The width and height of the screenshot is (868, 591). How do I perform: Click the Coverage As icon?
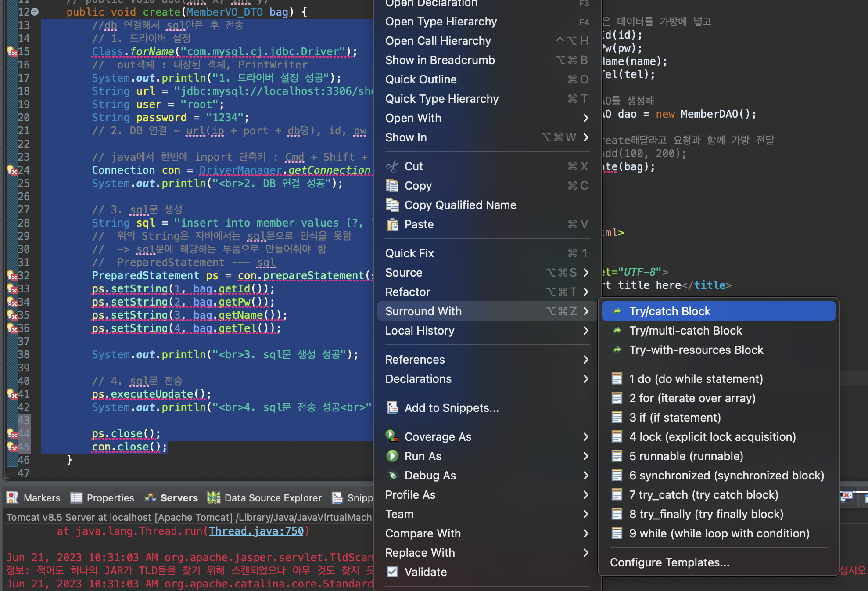[392, 437]
